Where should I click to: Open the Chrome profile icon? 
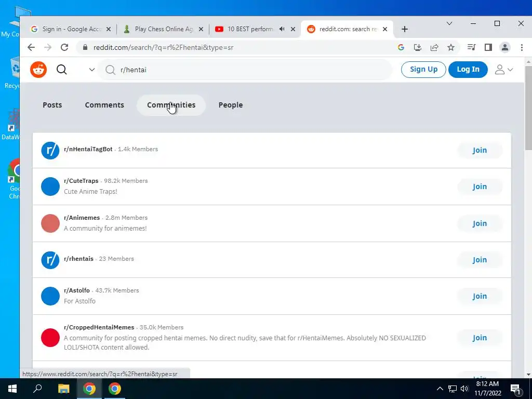pyautogui.click(x=505, y=47)
